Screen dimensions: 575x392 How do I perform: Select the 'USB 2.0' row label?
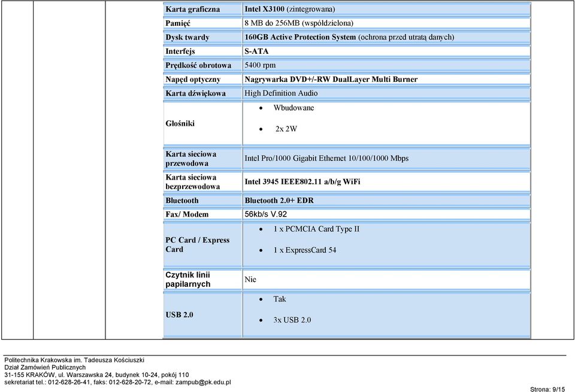[179, 315]
